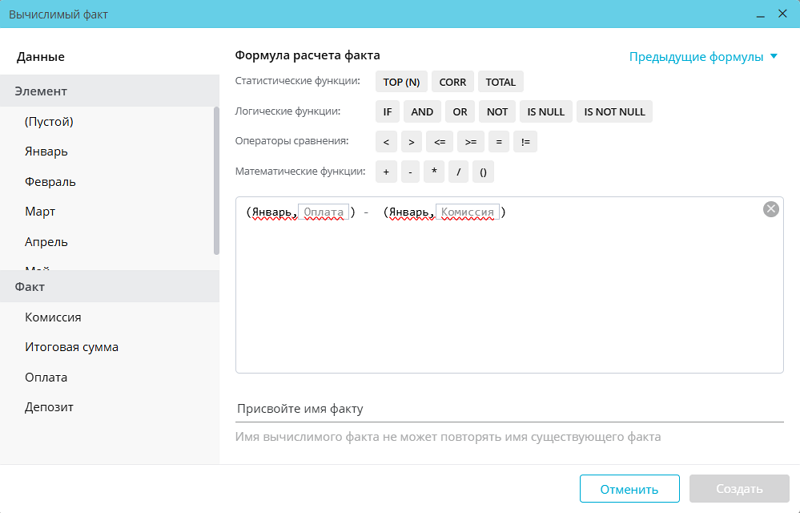
Task: Insert the multiplication operator
Action: click(x=435, y=172)
